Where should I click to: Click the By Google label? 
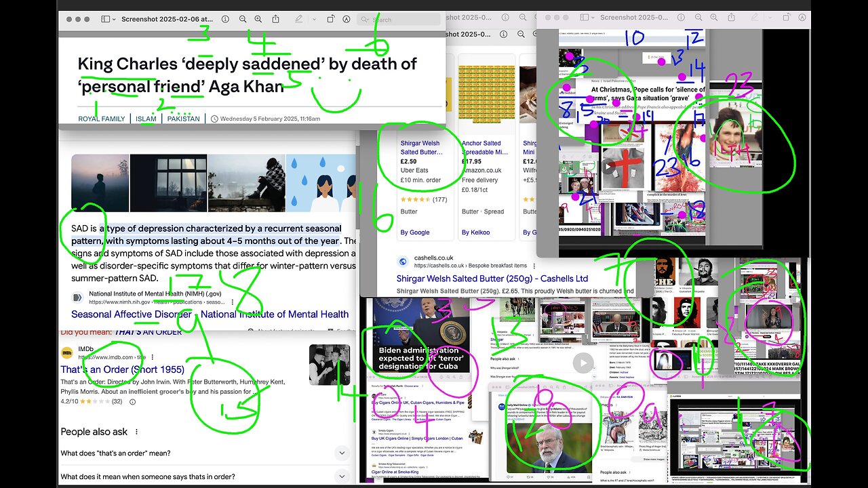[x=414, y=232]
